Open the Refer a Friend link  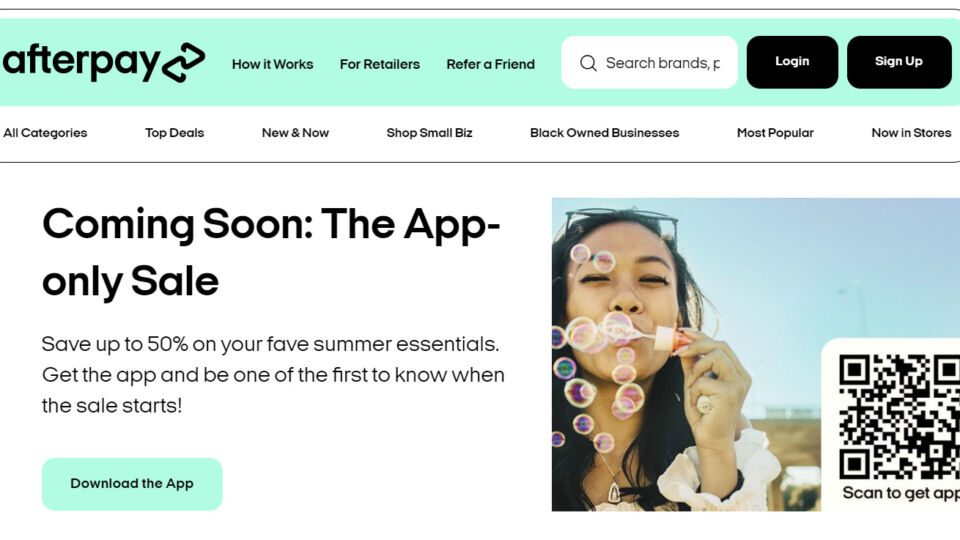coord(490,64)
